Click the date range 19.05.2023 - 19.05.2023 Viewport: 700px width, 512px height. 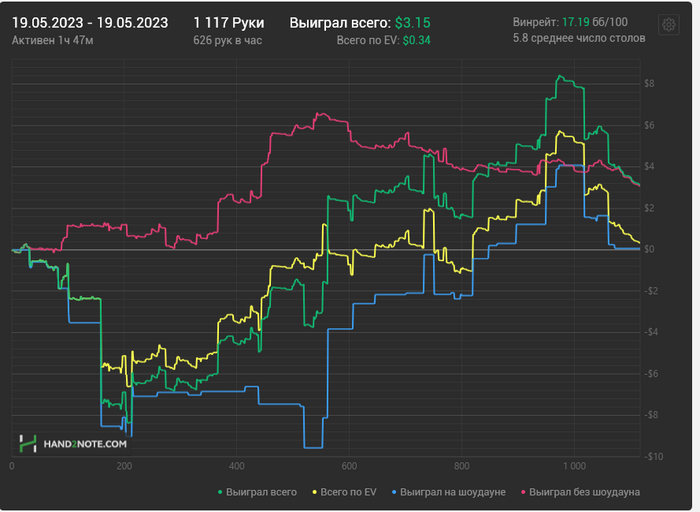coord(90,23)
